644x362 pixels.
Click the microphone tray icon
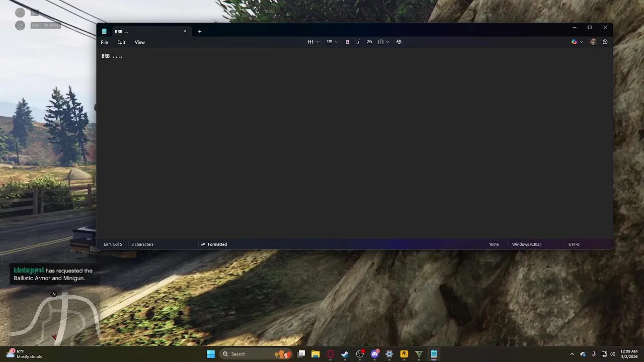[x=594, y=354]
